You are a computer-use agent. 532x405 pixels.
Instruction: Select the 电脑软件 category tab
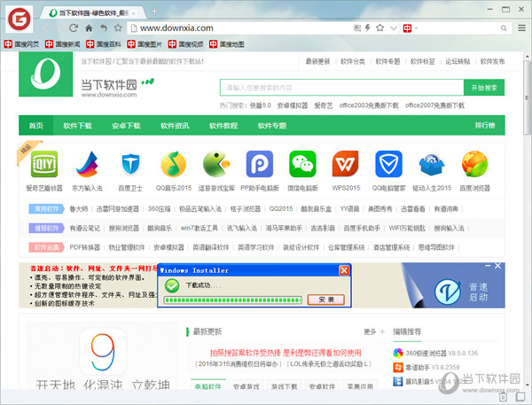208,386
